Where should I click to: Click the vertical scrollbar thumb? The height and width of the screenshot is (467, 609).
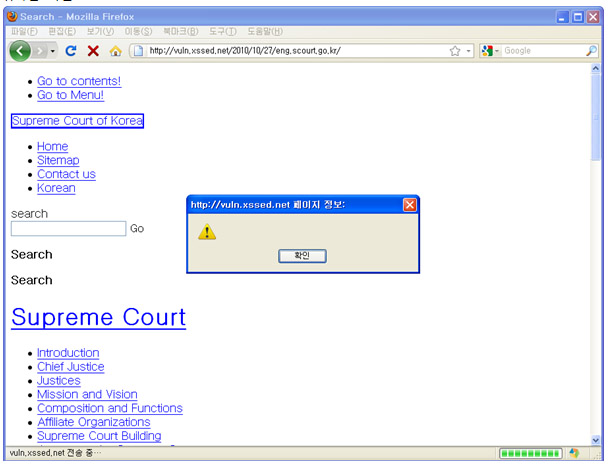tap(595, 117)
